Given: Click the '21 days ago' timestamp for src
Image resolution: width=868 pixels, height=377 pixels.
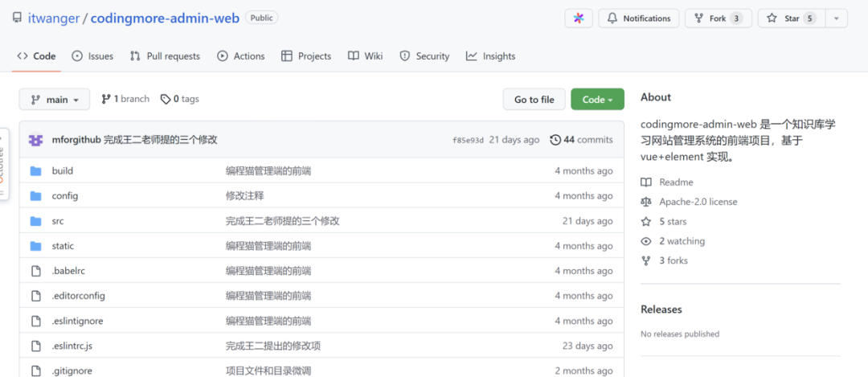Looking at the screenshot, I should pyautogui.click(x=588, y=221).
